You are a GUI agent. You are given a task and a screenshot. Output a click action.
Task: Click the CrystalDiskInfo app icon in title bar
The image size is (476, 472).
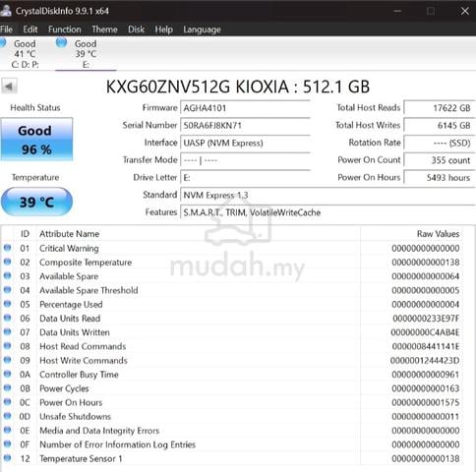[x=6, y=11]
